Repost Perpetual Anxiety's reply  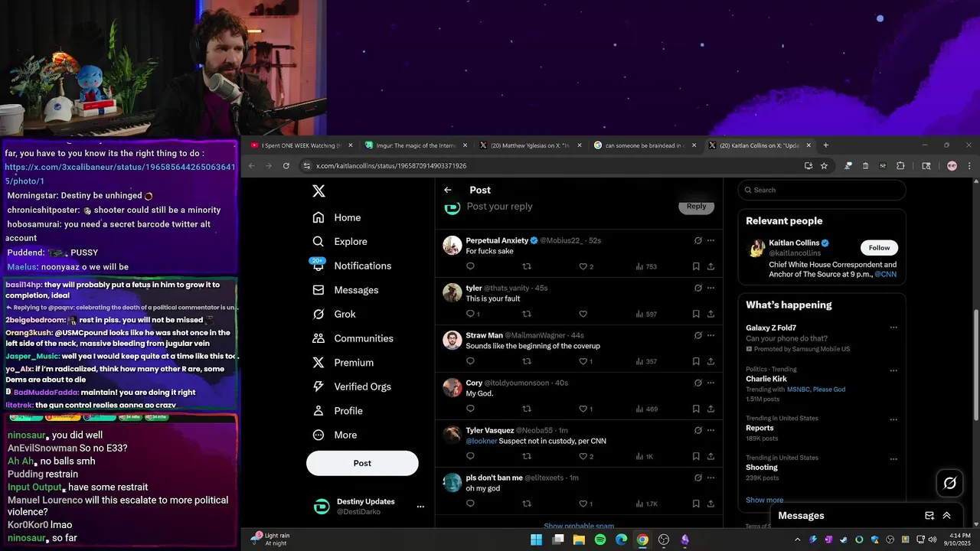tap(526, 266)
